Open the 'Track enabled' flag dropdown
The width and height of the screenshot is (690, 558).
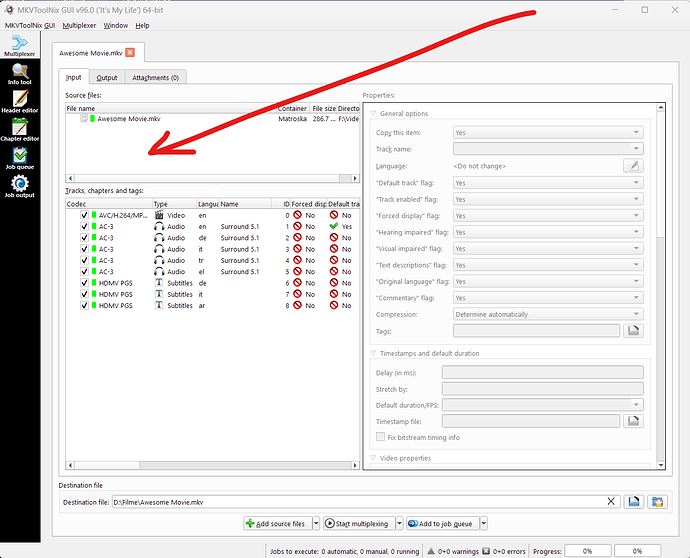click(x=548, y=199)
